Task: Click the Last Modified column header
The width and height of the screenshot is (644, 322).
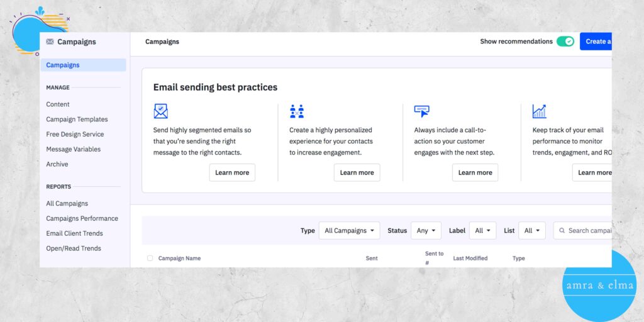Action: tap(470, 258)
